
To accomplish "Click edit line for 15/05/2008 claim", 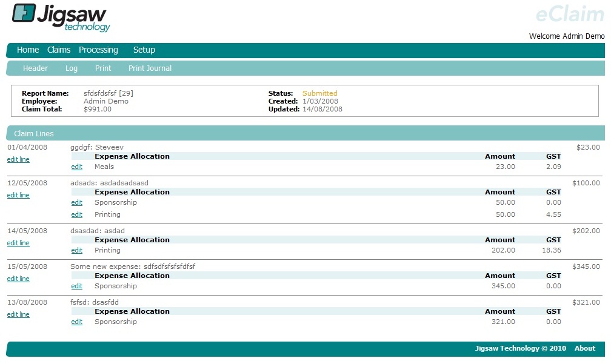I will tap(18, 279).
